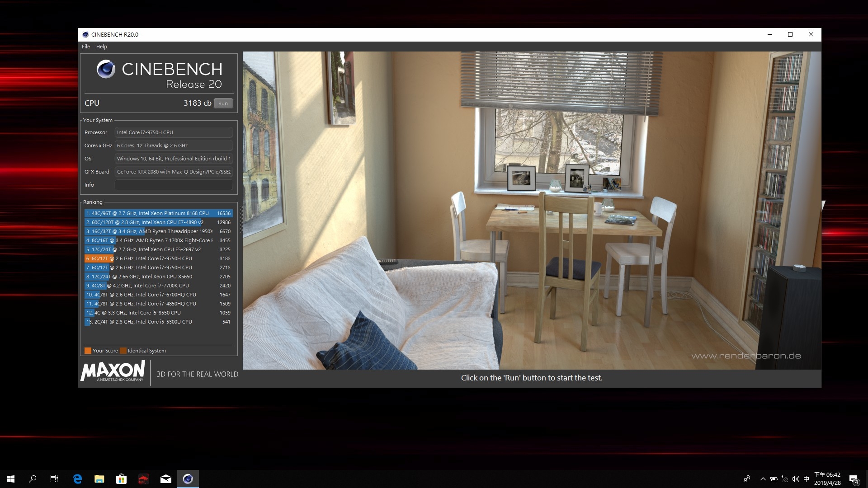The height and width of the screenshot is (488, 868).
Task: Close the Cinebench R20.0 window
Action: (x=811, y=34)
